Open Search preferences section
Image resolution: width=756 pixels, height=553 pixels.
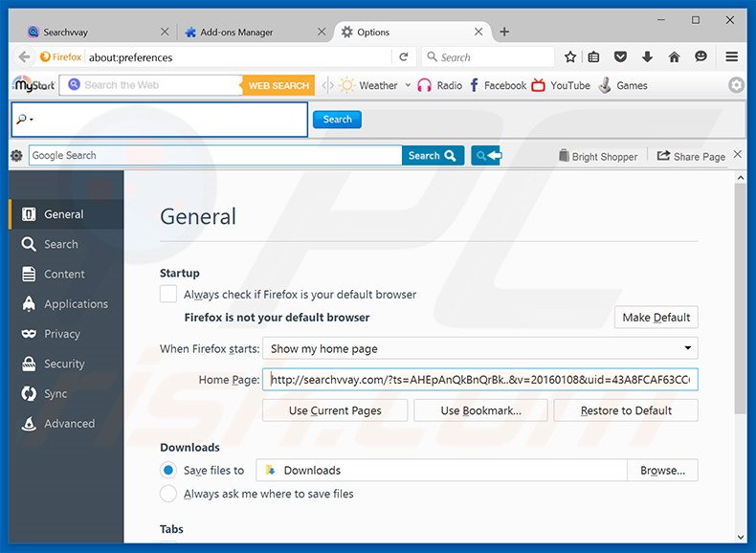coord(66,244)
